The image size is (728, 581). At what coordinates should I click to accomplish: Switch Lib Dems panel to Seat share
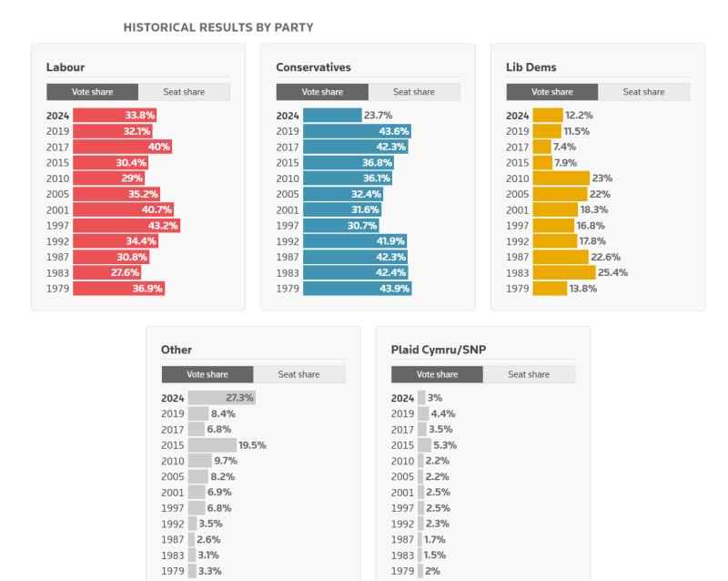644,92
